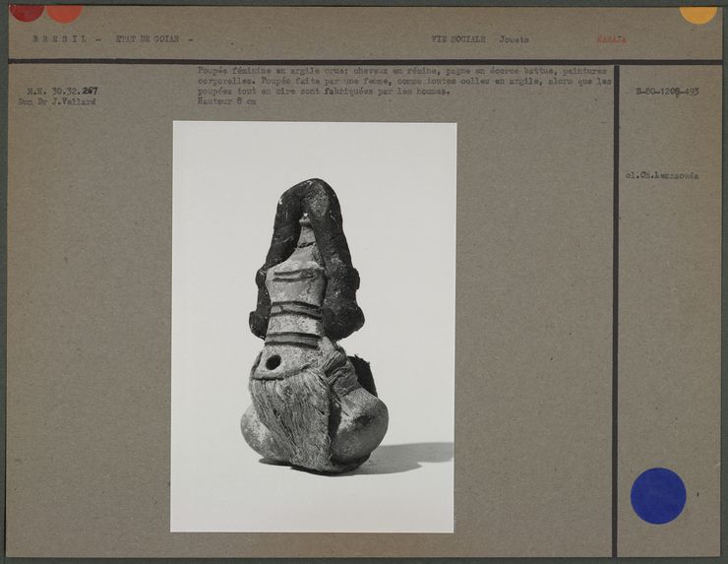The height and width of the screenshot is (564, 728).
Task: Open the clay doll photograph
Action: [x=314, y=326]
